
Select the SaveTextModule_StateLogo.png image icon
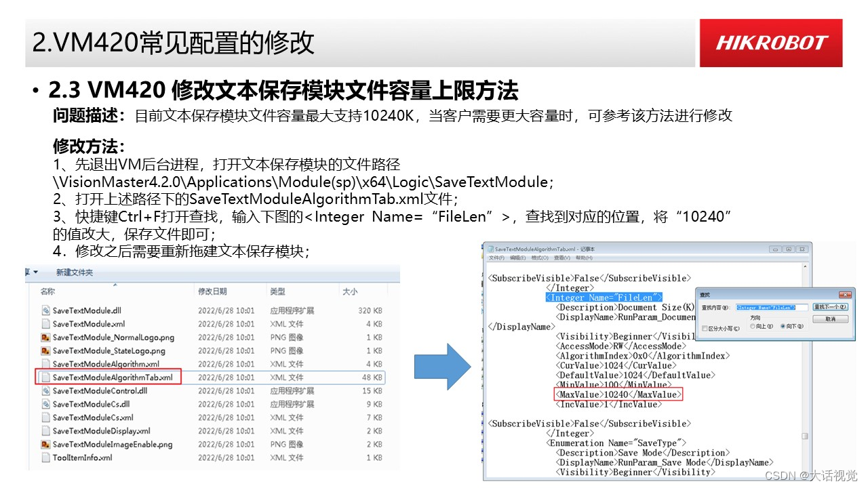tap(45, 350)
